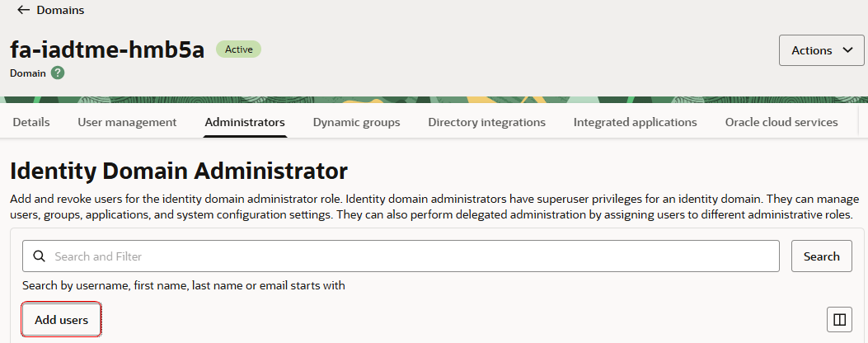Go to the Dynamic groups tab
This screenshot has height=343, width=868.
tap(356, 122)
